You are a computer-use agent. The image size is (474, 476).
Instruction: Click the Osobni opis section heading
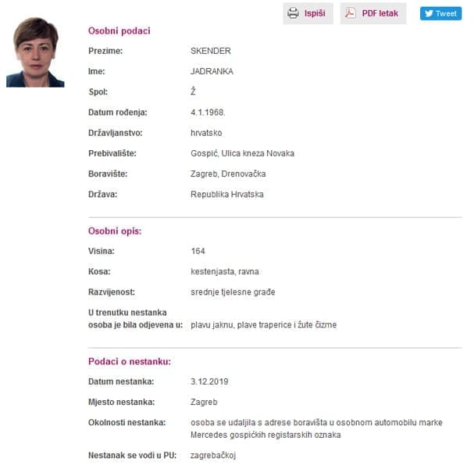pos(115,231)
